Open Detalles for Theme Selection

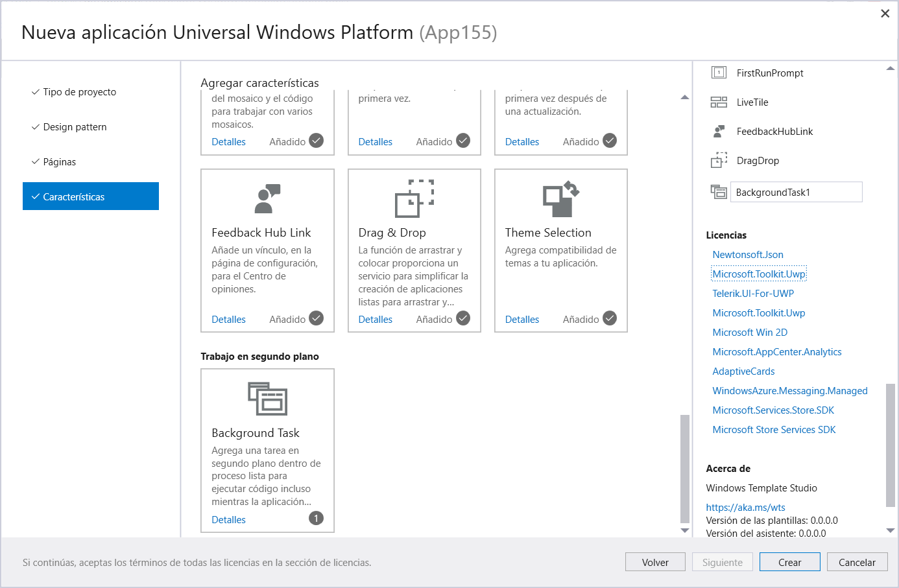coord(522,320)
